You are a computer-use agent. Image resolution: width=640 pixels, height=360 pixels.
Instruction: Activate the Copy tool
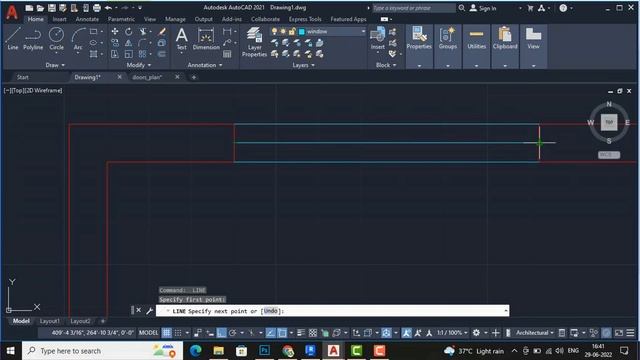coord(115,42)
